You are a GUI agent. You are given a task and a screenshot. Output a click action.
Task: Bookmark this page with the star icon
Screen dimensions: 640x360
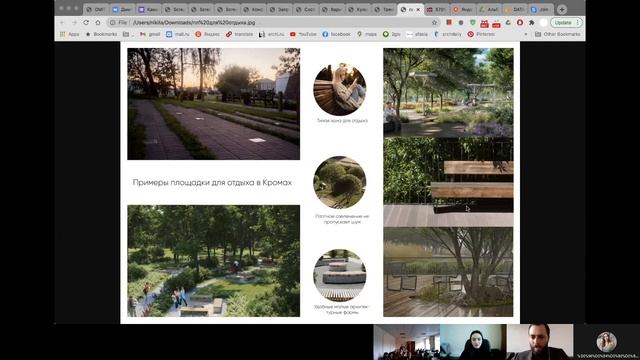coord(434,23)
